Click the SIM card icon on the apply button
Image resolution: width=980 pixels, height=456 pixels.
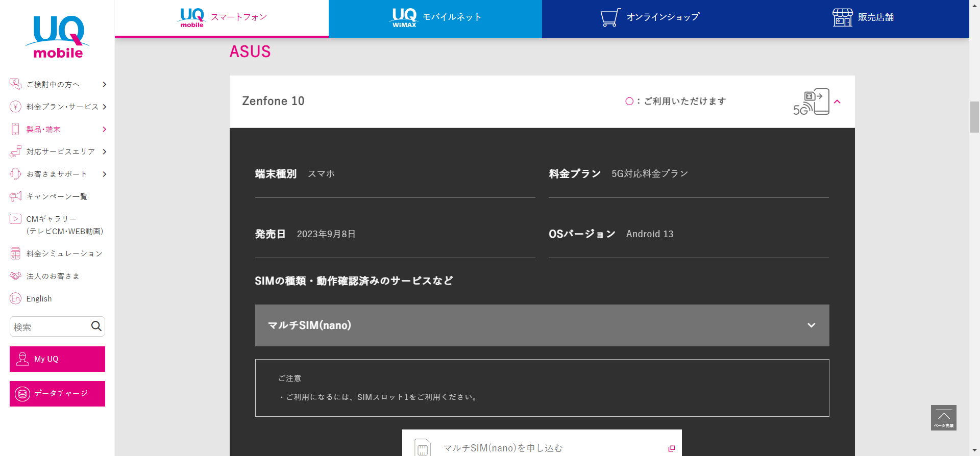(x=423, y=447)
